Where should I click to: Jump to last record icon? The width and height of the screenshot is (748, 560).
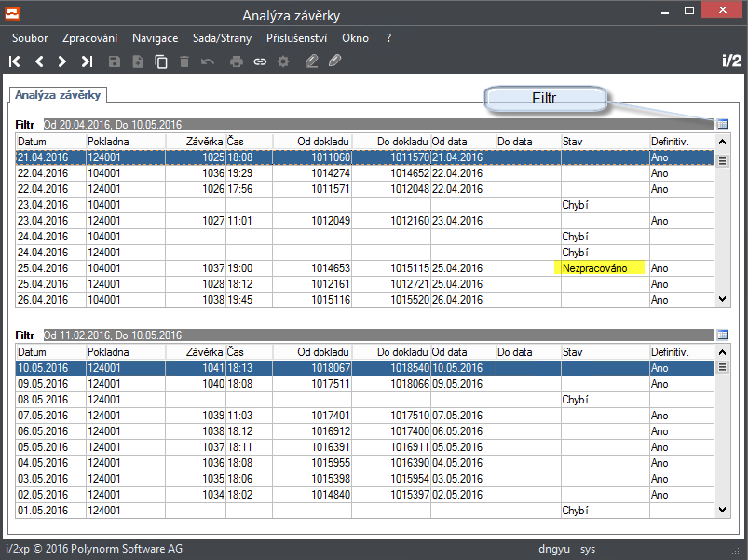point(87,61)
